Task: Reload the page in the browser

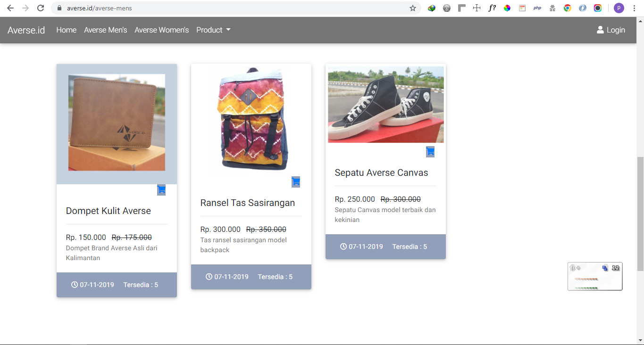Action: 41,8
